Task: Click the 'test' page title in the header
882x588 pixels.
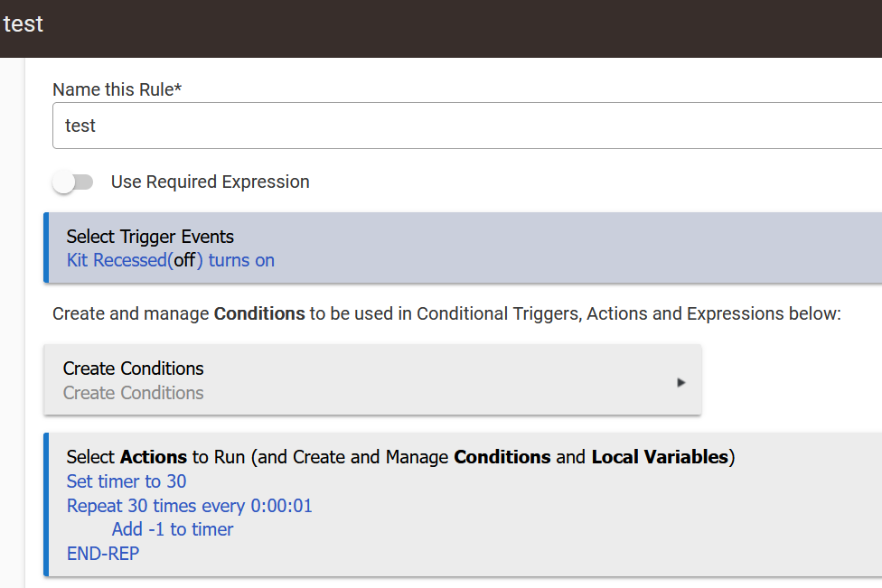Action: click(23, 24)
